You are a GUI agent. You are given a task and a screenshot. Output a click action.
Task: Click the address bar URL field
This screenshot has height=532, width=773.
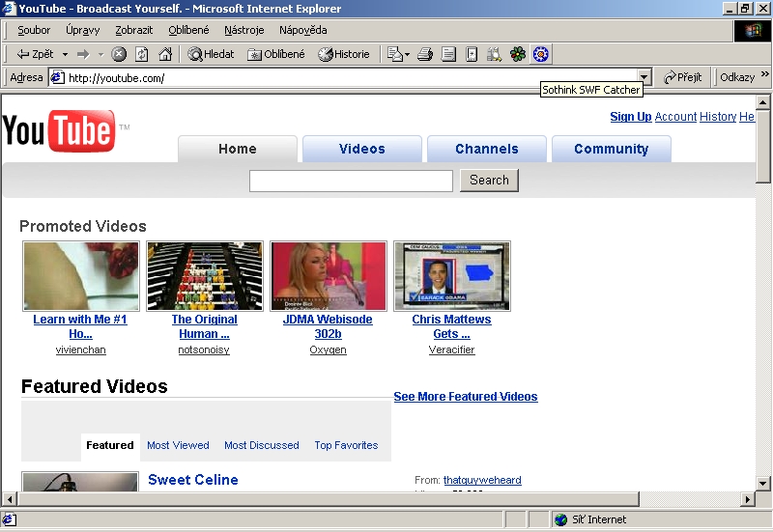[x=351, y=77]
